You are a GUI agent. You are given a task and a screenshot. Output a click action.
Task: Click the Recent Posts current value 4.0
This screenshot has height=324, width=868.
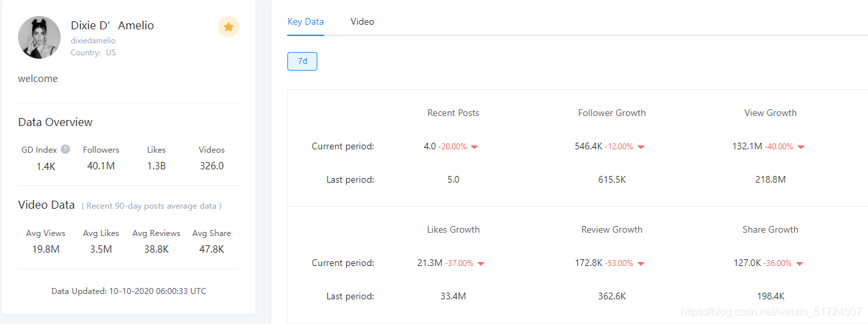tap(429, 146)
